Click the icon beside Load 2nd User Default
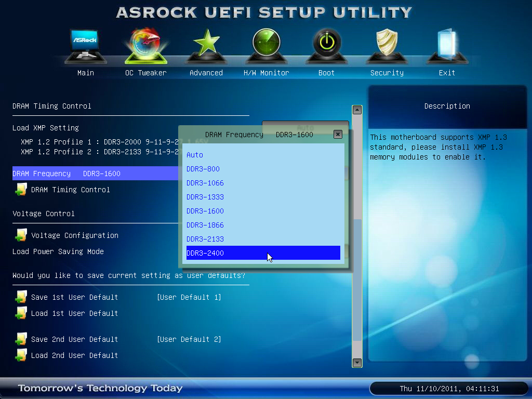Screen dimensions: 532x399 click(21, 355)
